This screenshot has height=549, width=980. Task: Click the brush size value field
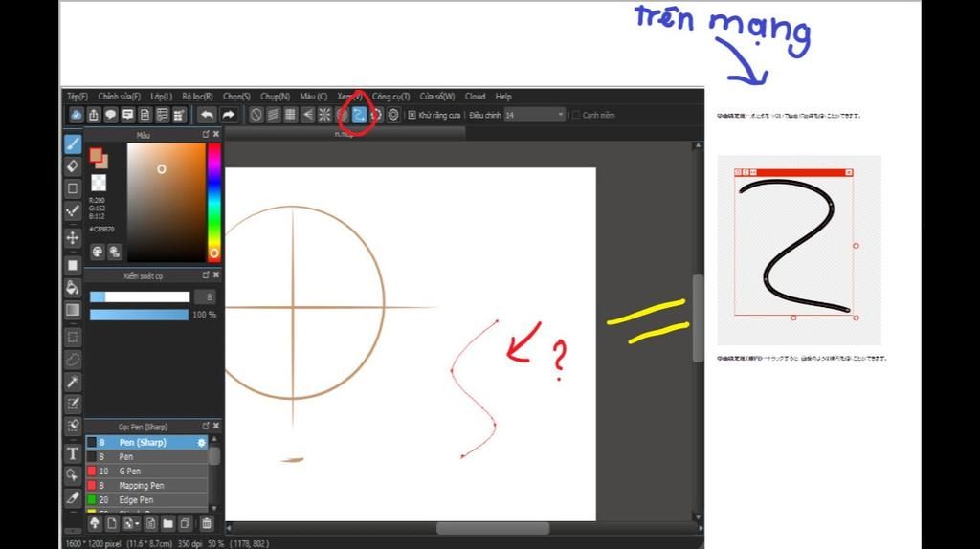coord(205,297)
